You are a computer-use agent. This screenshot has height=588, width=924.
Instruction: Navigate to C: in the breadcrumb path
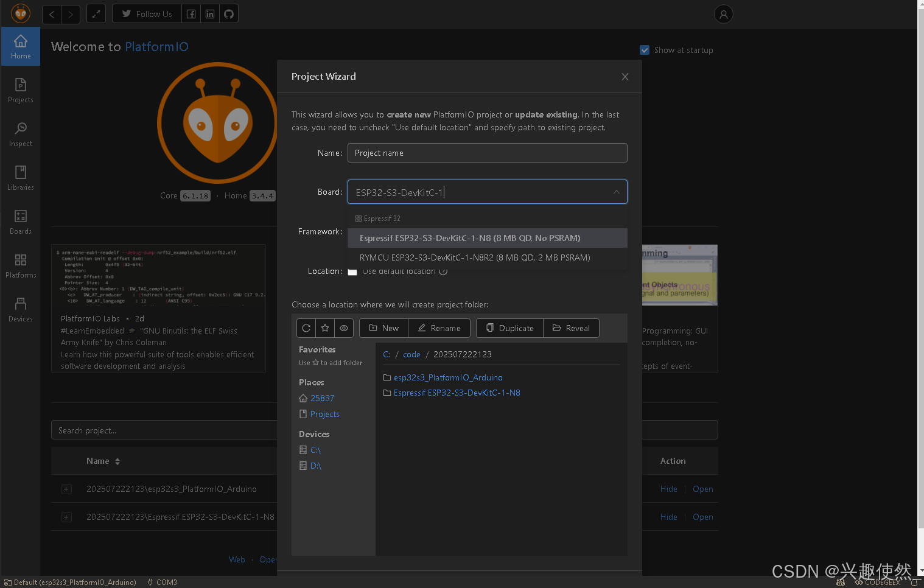pos(387,354)
